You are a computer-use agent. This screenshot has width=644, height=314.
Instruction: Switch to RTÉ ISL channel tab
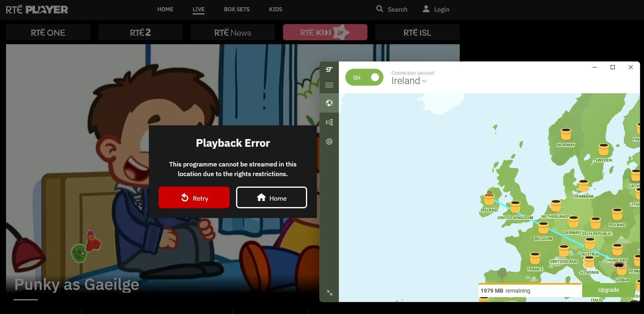coord(418,32)
